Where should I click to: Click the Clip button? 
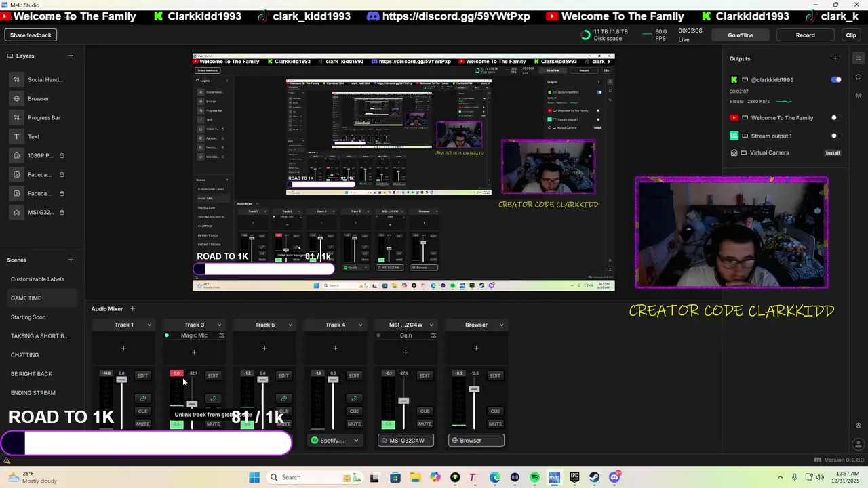[x=851, y=35]
